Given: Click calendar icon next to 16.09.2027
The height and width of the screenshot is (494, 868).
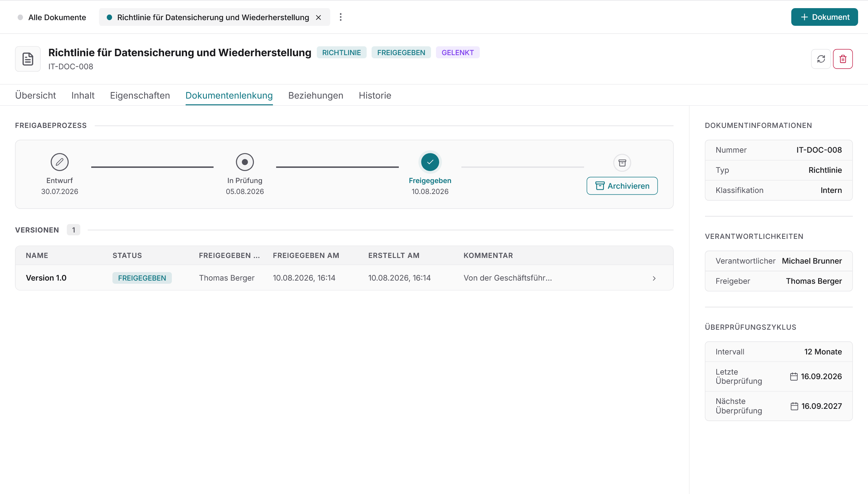Looking at the screenshot, I should pos(794,406).
